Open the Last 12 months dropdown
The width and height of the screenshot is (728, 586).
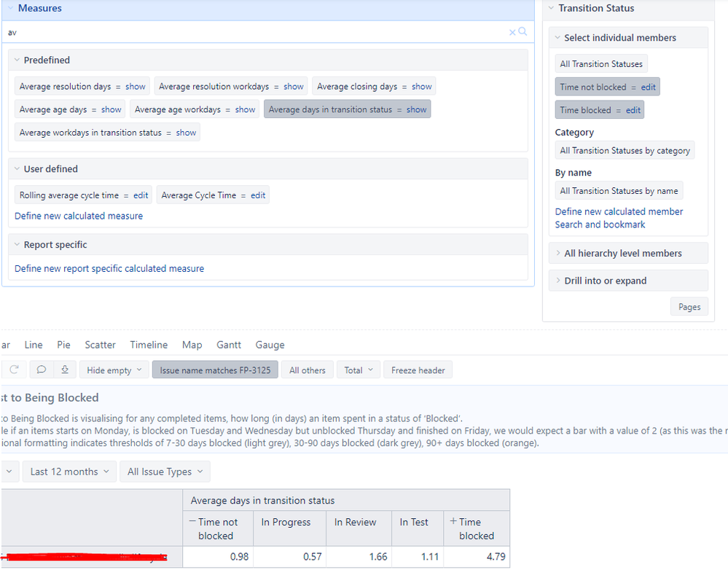[x=70, y=472]
